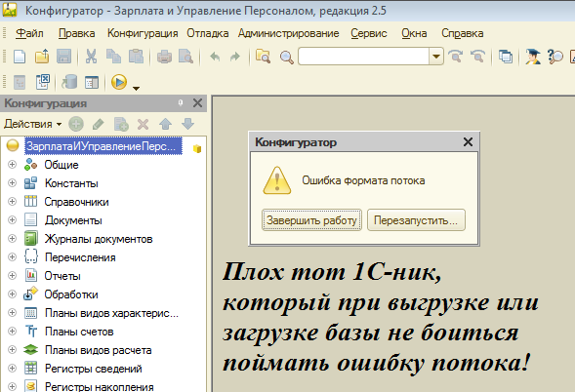
Task: Click the update database configuration icon
Action: tap(69, 82)
